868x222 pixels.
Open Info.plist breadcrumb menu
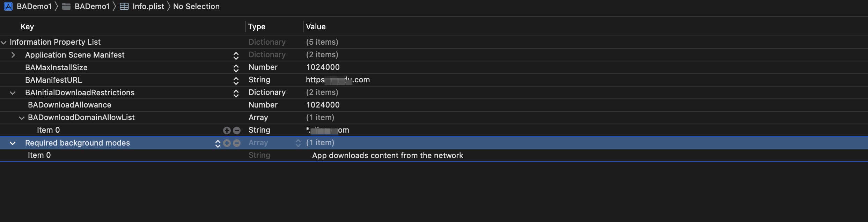coord(148,6)
